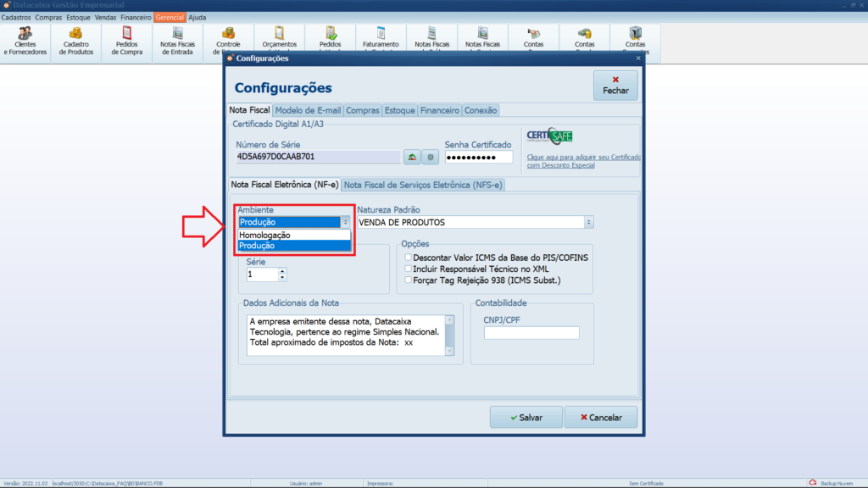
Task: Click Contas icon with the safe
Action: (x=635, y=34)
